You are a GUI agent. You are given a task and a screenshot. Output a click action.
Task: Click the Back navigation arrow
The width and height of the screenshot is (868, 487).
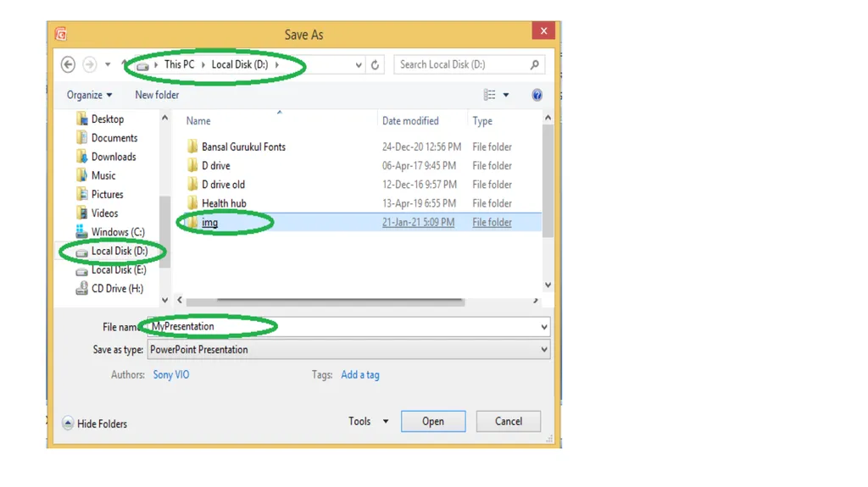click(x=68, y=64)
